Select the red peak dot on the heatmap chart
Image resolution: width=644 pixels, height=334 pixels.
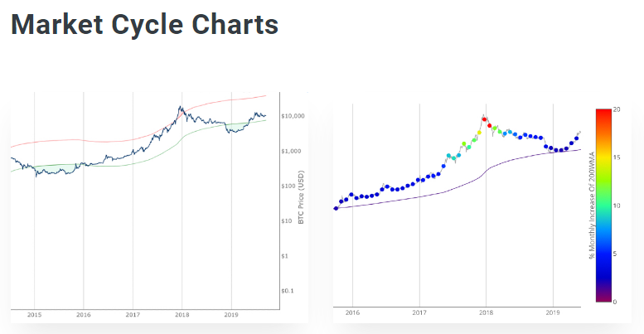tap(483, 118)
